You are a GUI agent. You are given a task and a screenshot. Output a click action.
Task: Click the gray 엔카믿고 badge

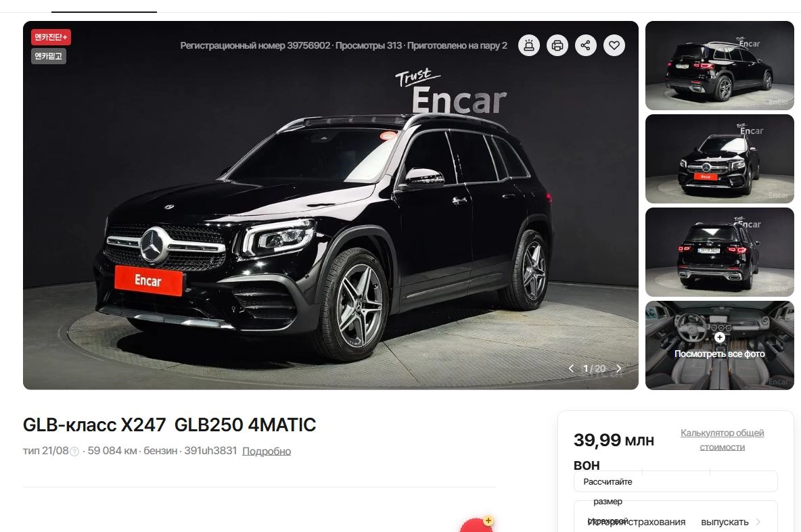pos(49,55)
